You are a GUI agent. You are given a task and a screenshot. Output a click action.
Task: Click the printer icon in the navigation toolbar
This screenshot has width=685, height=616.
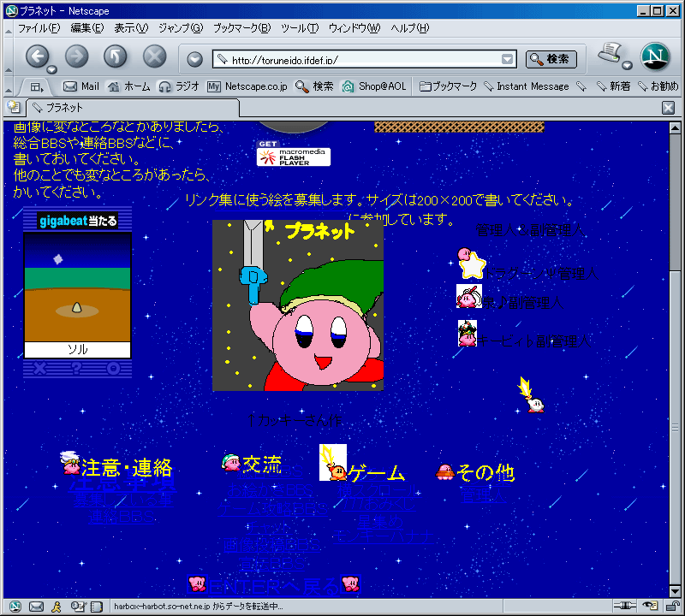[611, 53]
